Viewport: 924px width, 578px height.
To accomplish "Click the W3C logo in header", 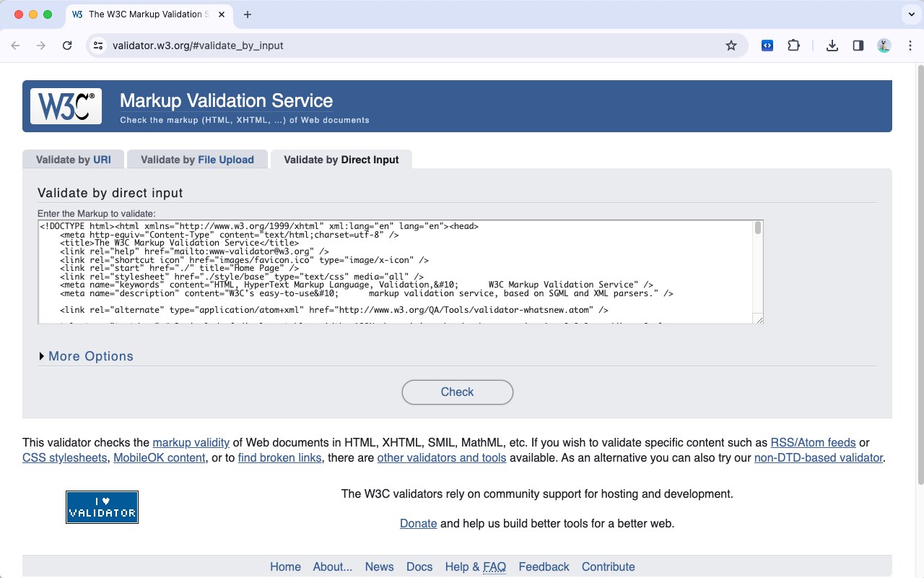I will [x=66, y=106].
